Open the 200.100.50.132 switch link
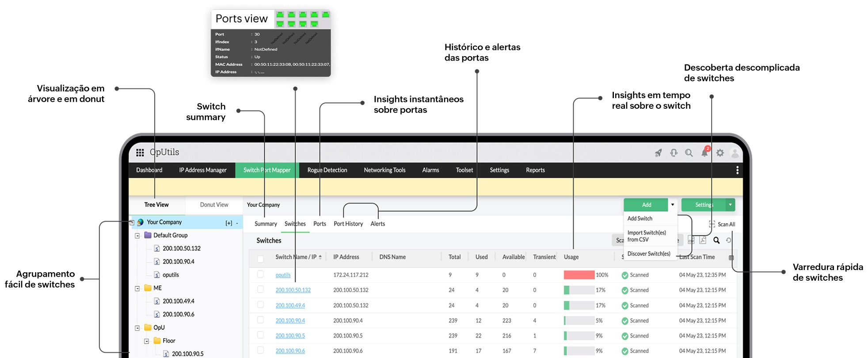 [293, 290]
